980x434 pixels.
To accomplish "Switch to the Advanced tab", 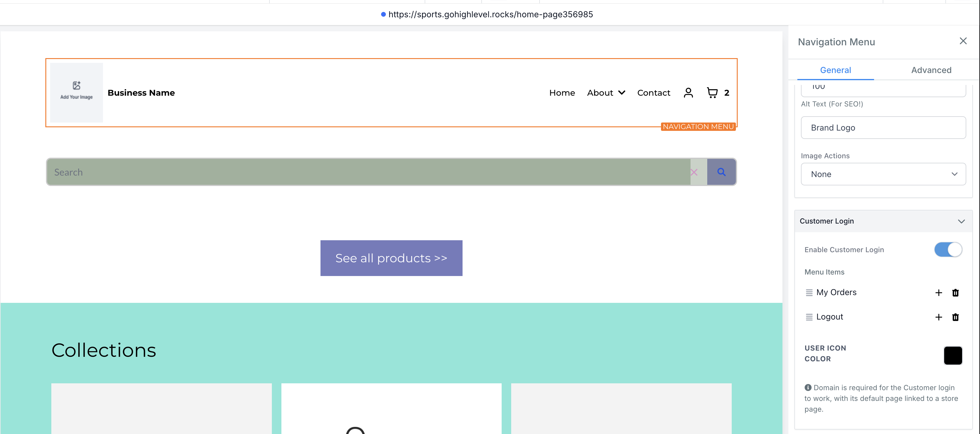I will point(931,70).
